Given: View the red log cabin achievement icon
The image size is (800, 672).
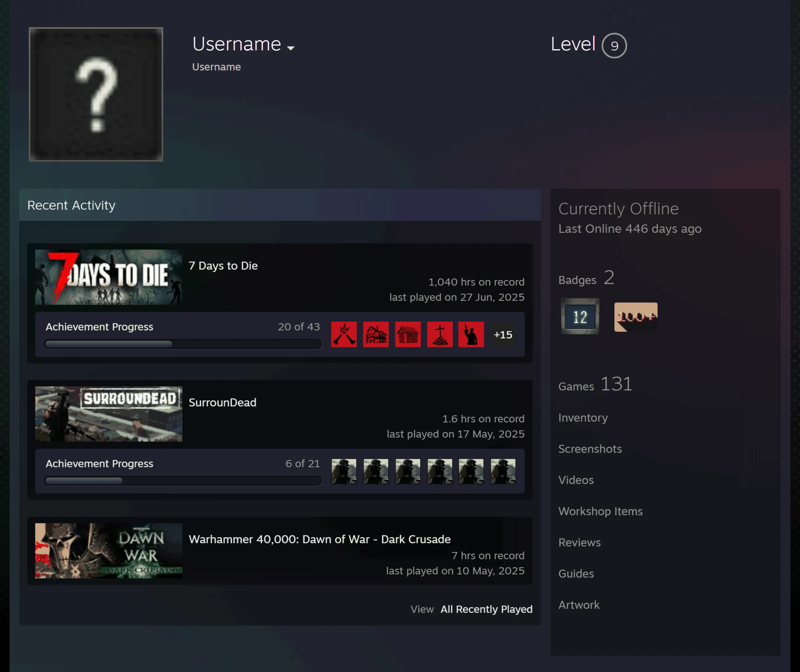Looking at the screenshot, I should (408, 334).
